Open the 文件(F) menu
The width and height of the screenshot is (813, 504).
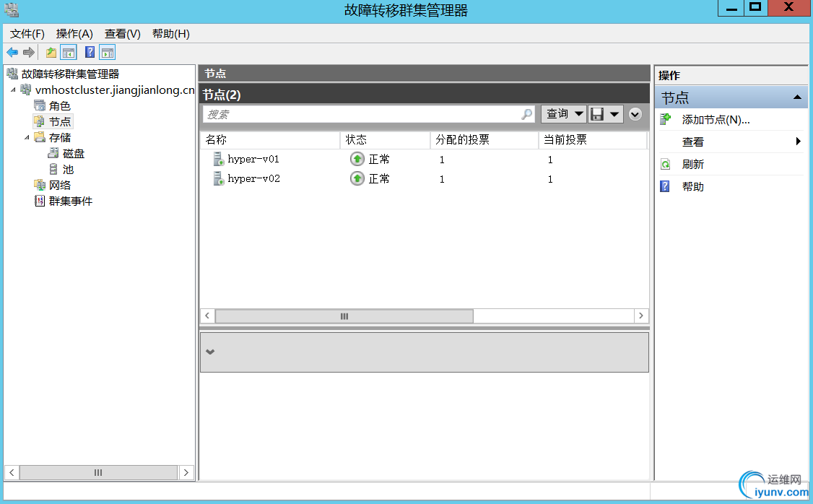pyautogui.click(x=27, y=34)
